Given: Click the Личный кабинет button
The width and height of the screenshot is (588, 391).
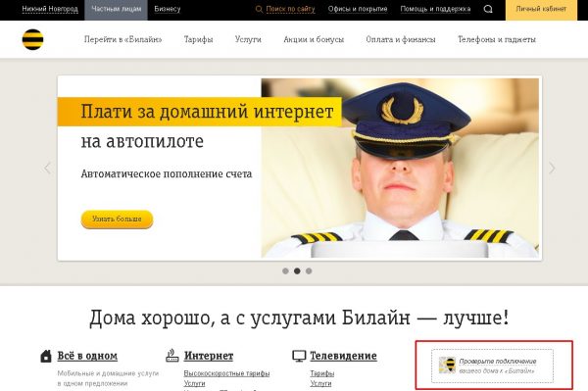Looking at the screenshot, I should click(x=541, y=9).
